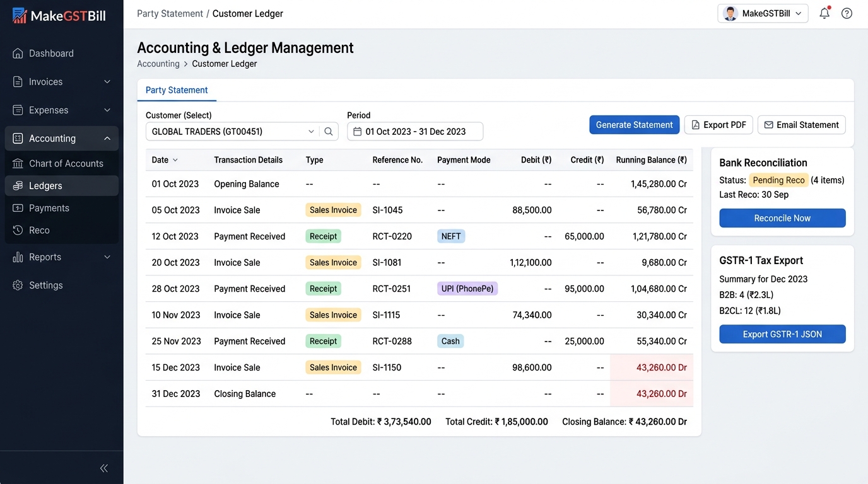
Task: Click the user avatar picture
Action: (x=730, y=13)
